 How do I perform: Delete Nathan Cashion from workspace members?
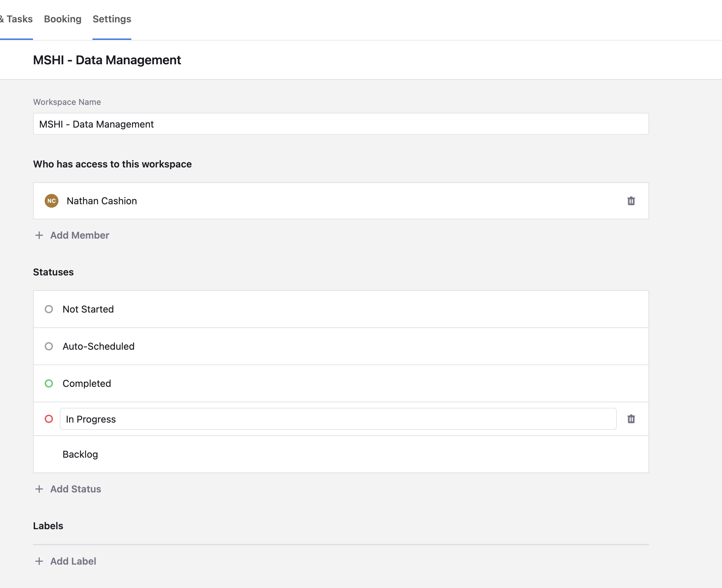[631, 201]
